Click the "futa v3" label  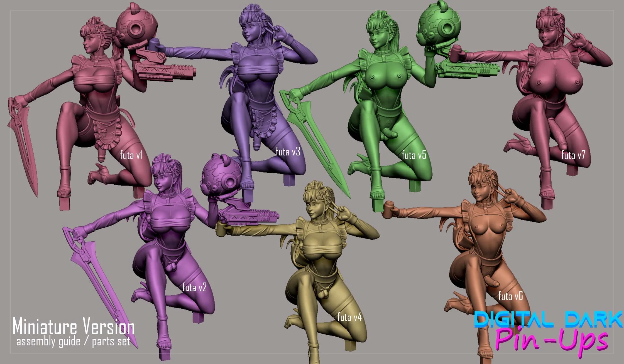pos(288,152)
